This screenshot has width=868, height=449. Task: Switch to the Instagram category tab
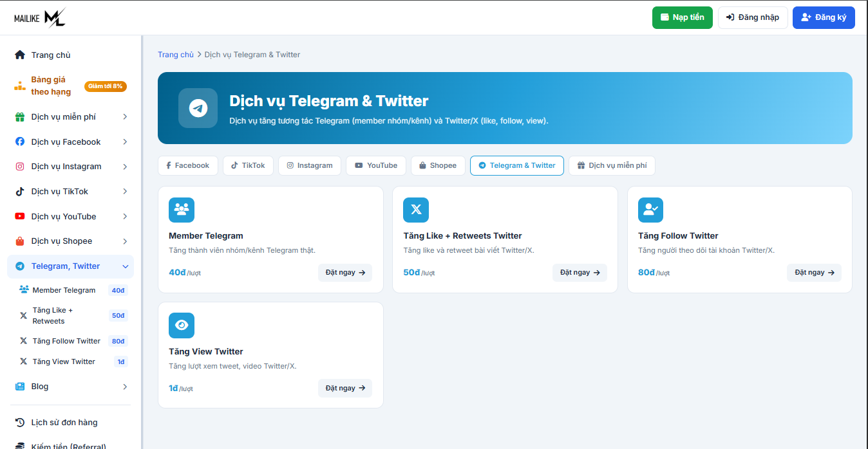[x=310, y=165]
